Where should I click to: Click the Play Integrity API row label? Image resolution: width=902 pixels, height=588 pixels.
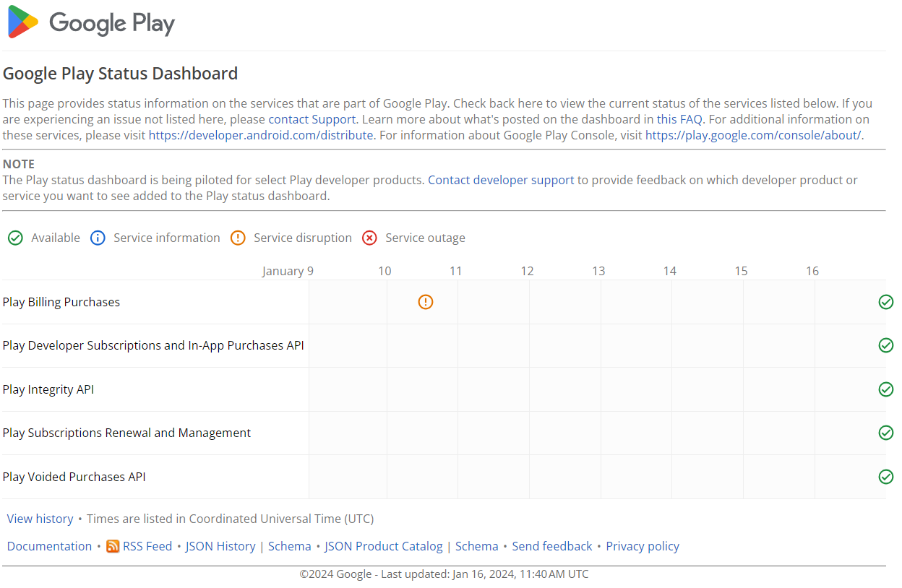click(48, 389)
